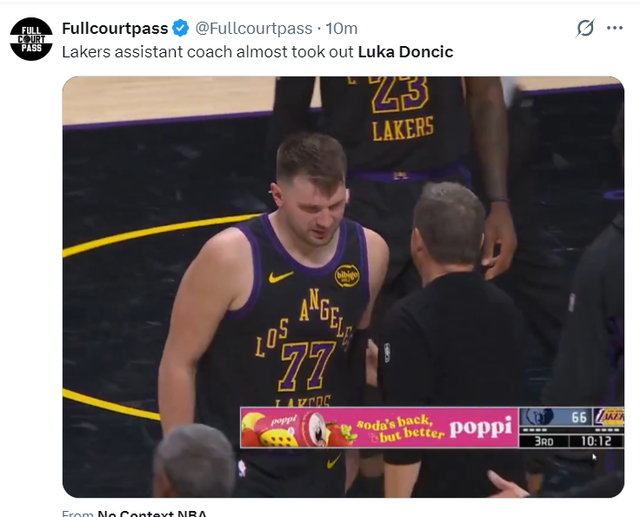Image resolution: width=640 pixels, height=517 pixels.
Task: Open the No Context NBA source link
Action: coord(152,514)
